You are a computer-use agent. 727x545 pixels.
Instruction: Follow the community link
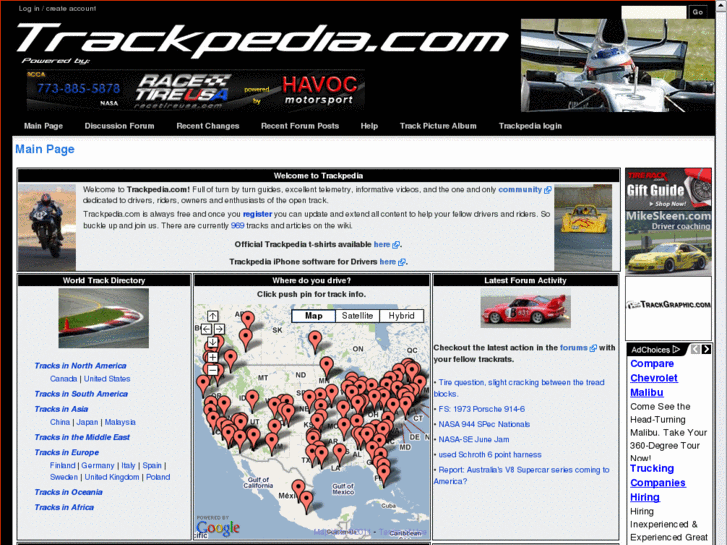coord(520,189)
